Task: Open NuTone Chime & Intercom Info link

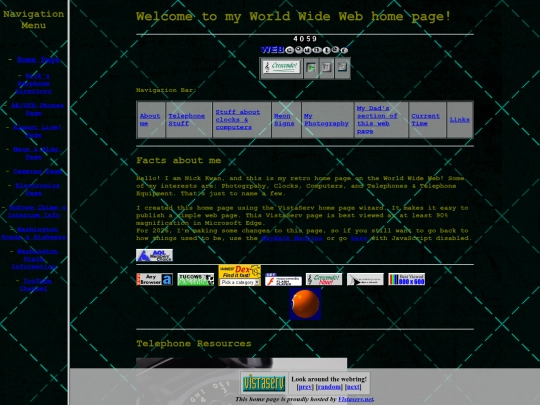Action: 37,211
